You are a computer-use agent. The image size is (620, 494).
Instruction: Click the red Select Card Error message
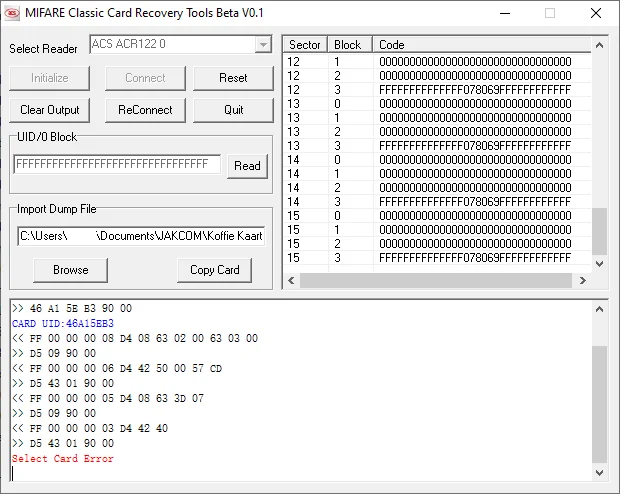click(x=63, y=459)
